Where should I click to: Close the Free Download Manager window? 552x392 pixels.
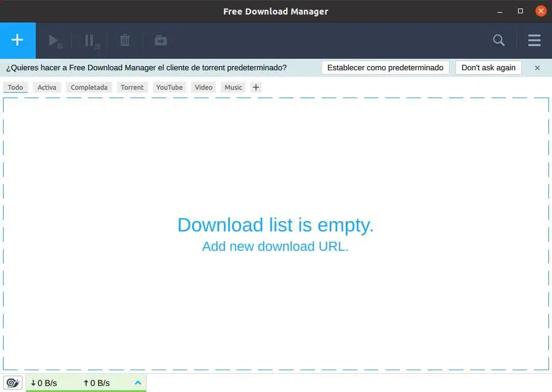point(541,12)
